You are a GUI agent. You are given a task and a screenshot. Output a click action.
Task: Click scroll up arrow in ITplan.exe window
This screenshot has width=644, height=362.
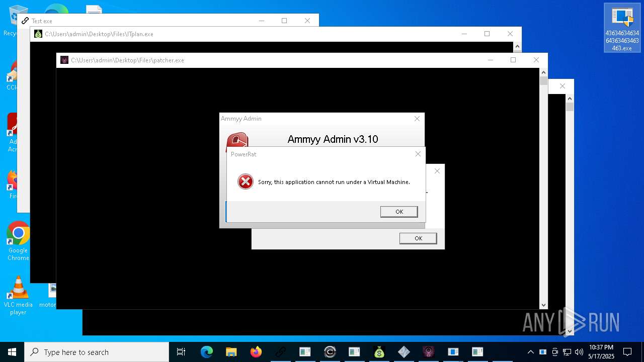[517, 46]
